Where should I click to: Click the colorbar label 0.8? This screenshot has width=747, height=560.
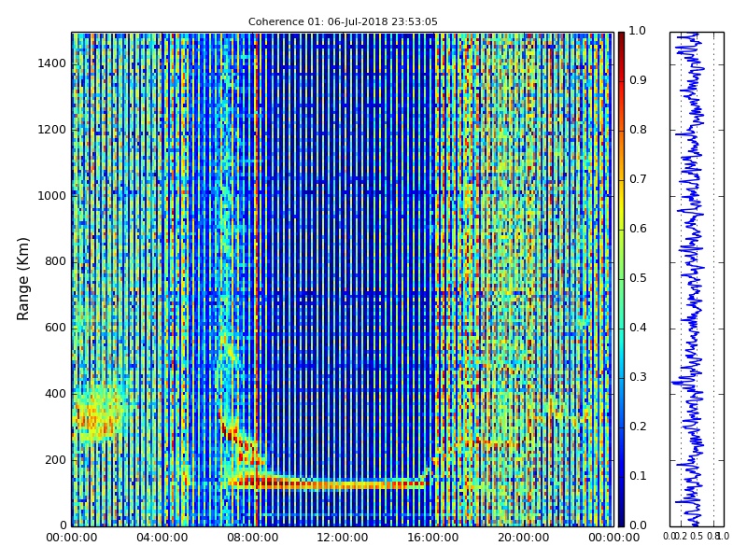pyautogui.click(x=638, y=130)
